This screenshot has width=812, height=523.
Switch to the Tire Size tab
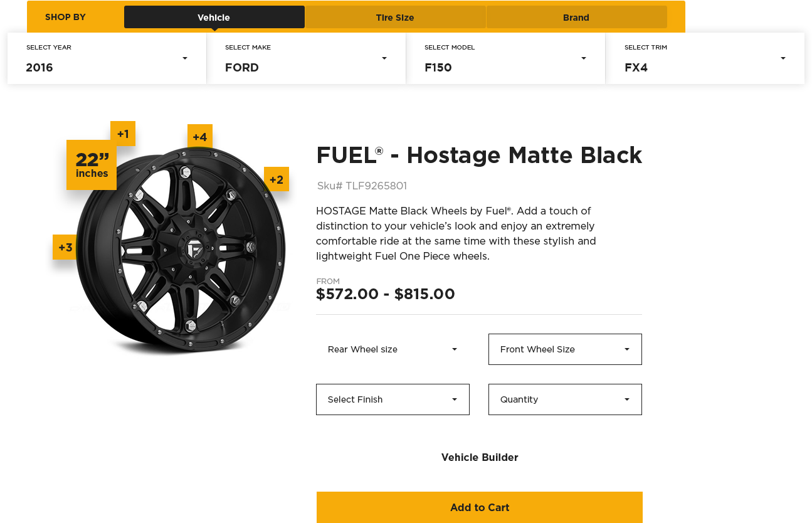(395, 18)
